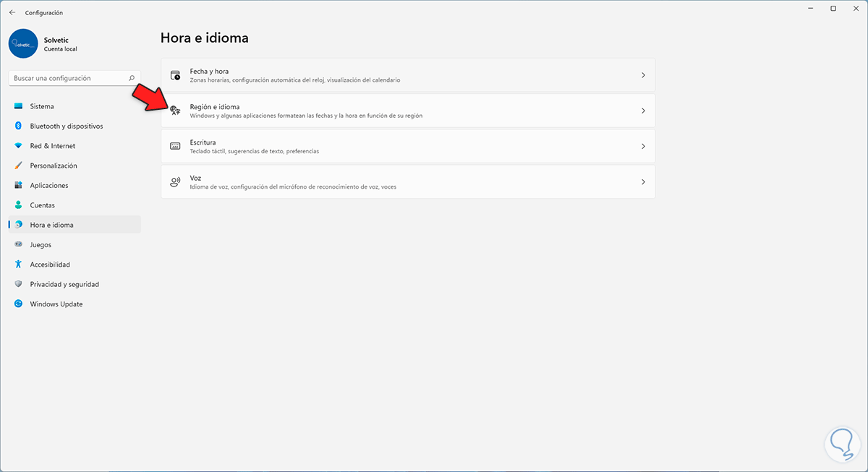Open Cuentas using its person icon
The image size is (868, 472).
(19, 205)
